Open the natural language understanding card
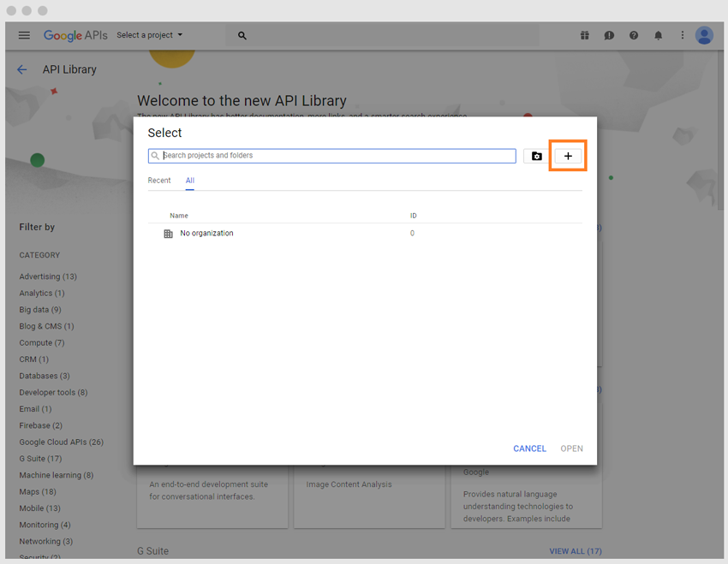Screen dimensions: 728x564 click(527, 496)
